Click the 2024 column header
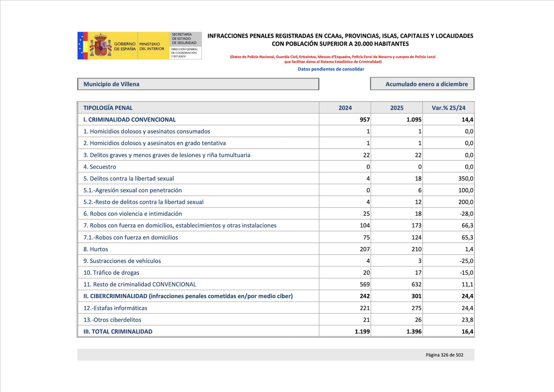 [x=345, y=108]
